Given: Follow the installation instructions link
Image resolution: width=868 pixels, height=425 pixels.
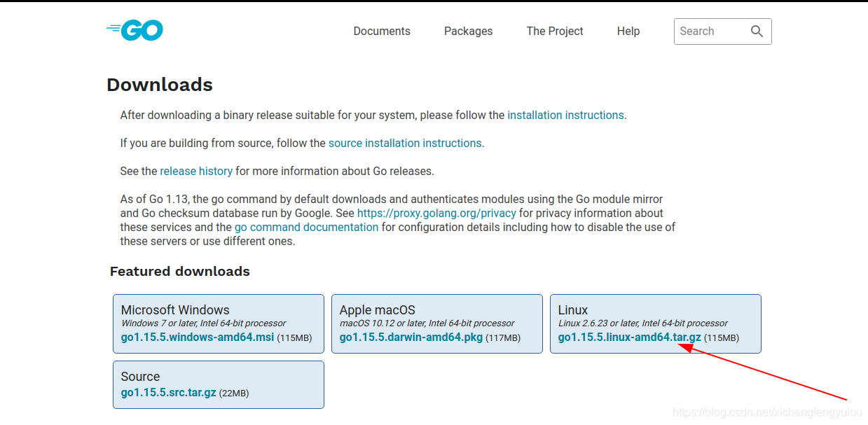Looking at the screenshot, I should tap(565, 115).
